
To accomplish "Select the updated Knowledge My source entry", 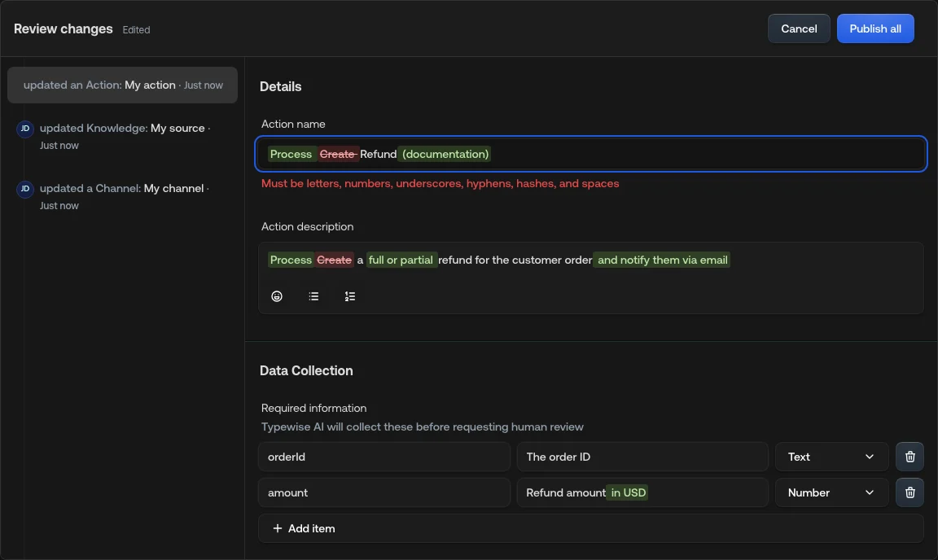I will (x=125, y=137).
